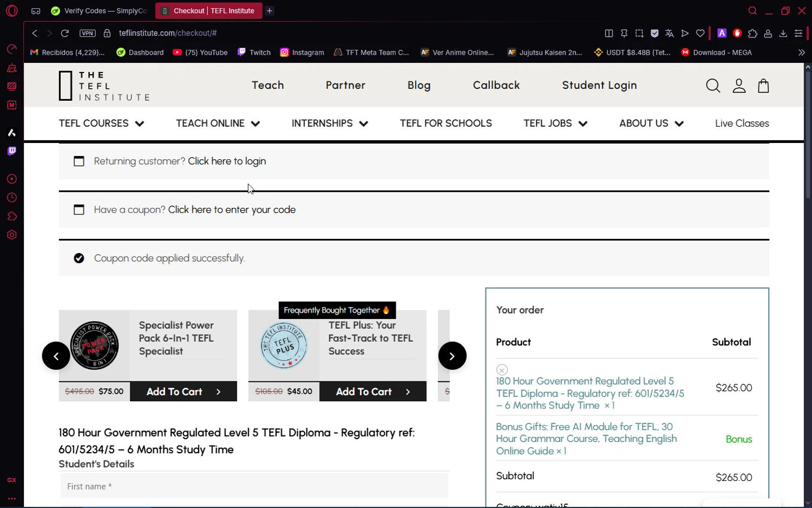Open sidebar setup three-dots menu
This screenshot has width=812, height=508.
pyautogui.click(x=11, y=498)
